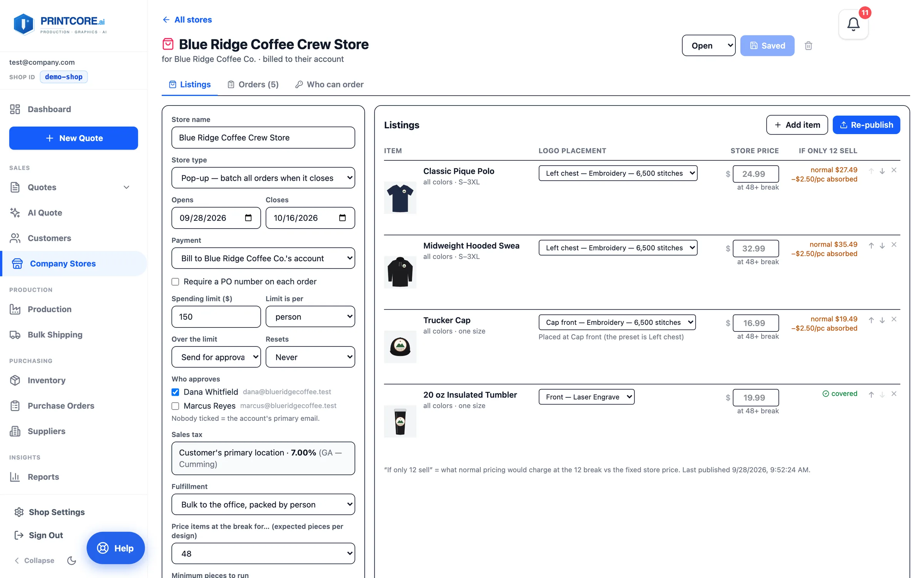Change the Payment dropdown selection
This screenshot has height=578, width=924.
(x=263, y=258)
